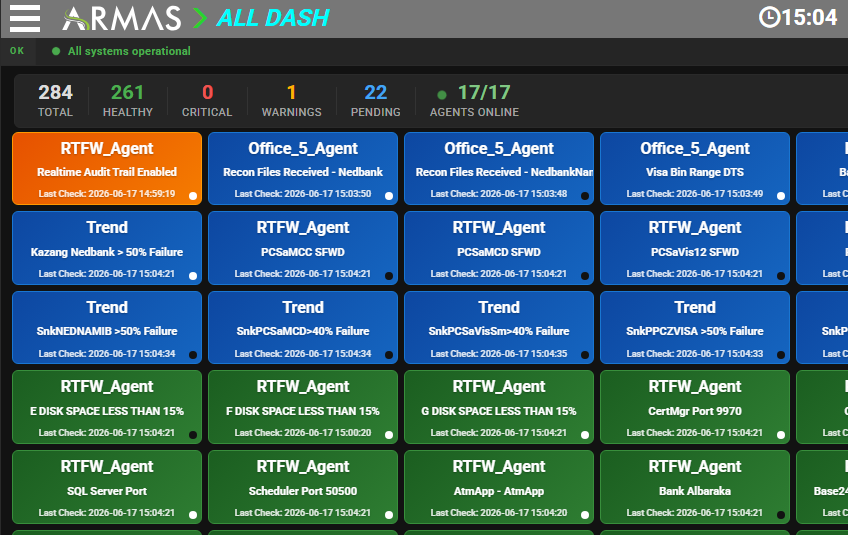The height and width of the screenshot is (535, 848).
Task: Click status dot on Kazang Nedbank card
Action: 193,276
